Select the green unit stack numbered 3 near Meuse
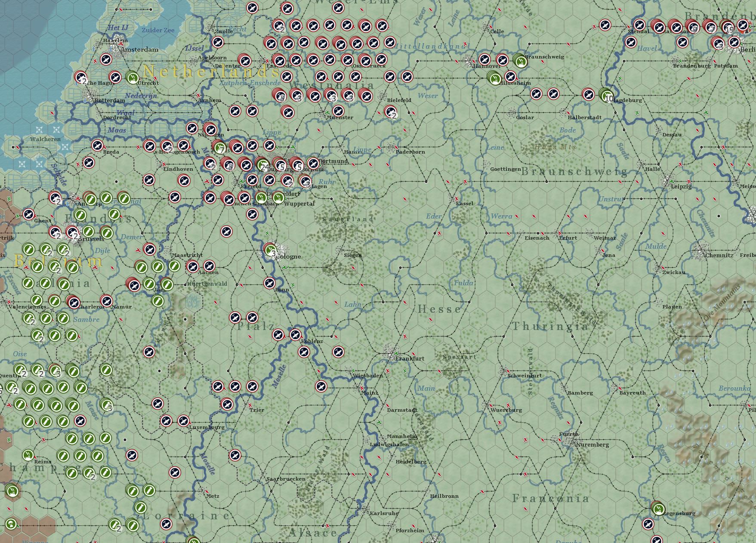The width and height of the screenshot is (756, 543). pyautogui.click(x=106, y=404)
